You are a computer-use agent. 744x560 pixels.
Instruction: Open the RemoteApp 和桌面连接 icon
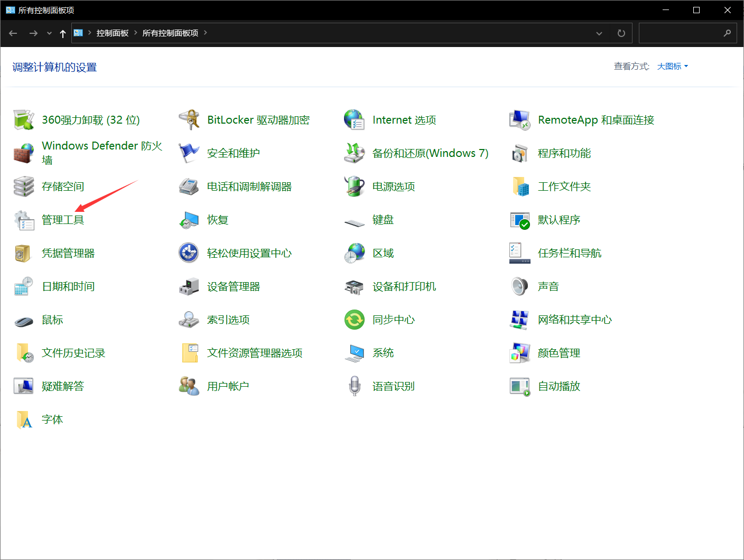point(520,120)
